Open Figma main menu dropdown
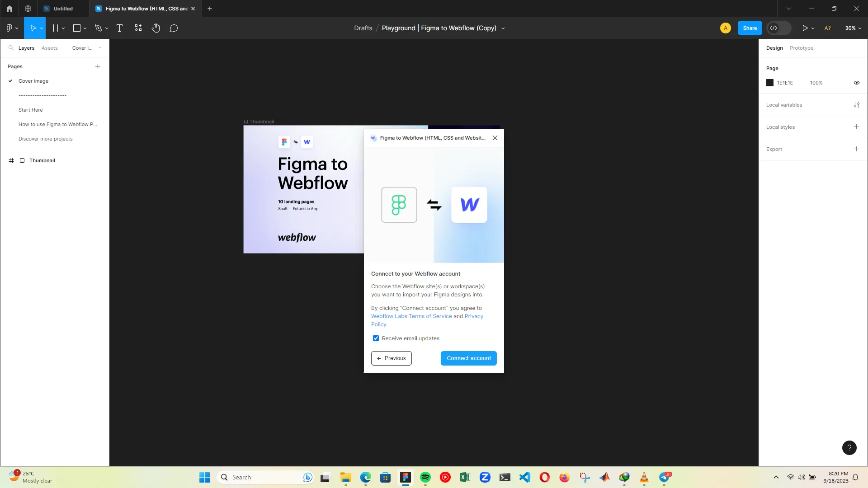868x488 pixels. click(12, 28)
